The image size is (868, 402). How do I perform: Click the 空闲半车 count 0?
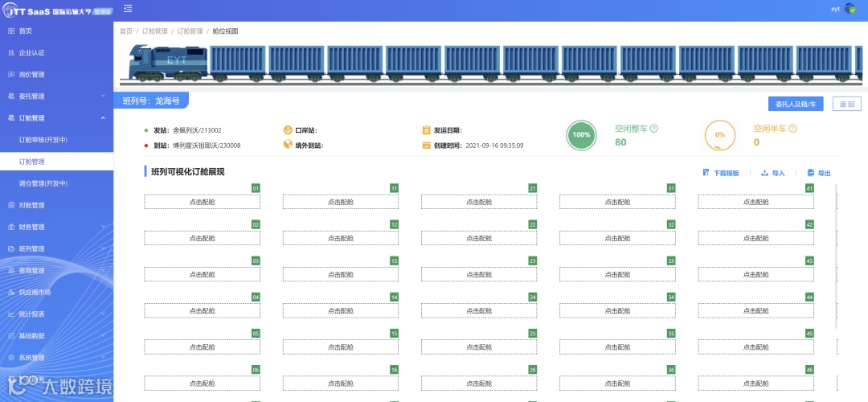756,142
